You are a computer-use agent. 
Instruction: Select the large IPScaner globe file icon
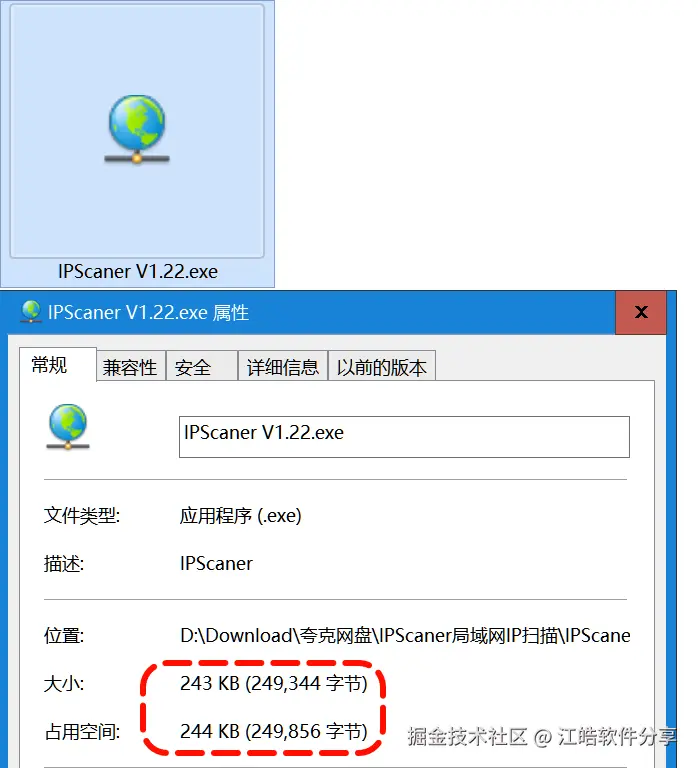(x=137, y=130)
